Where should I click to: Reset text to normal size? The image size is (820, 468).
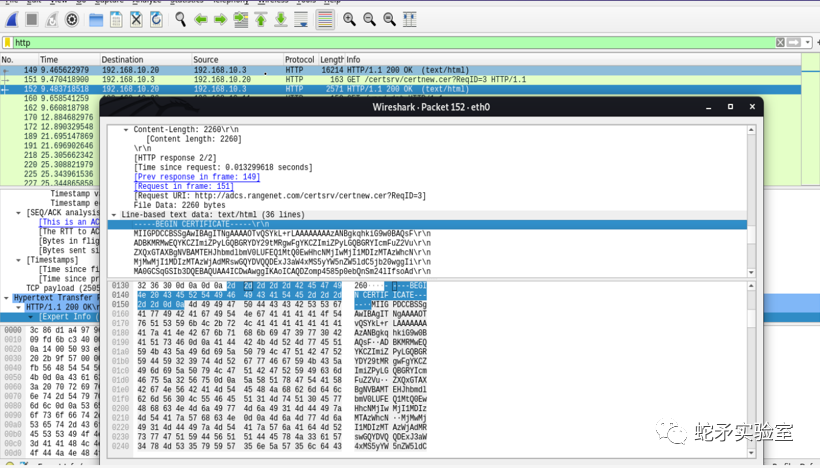pos(389,20)
